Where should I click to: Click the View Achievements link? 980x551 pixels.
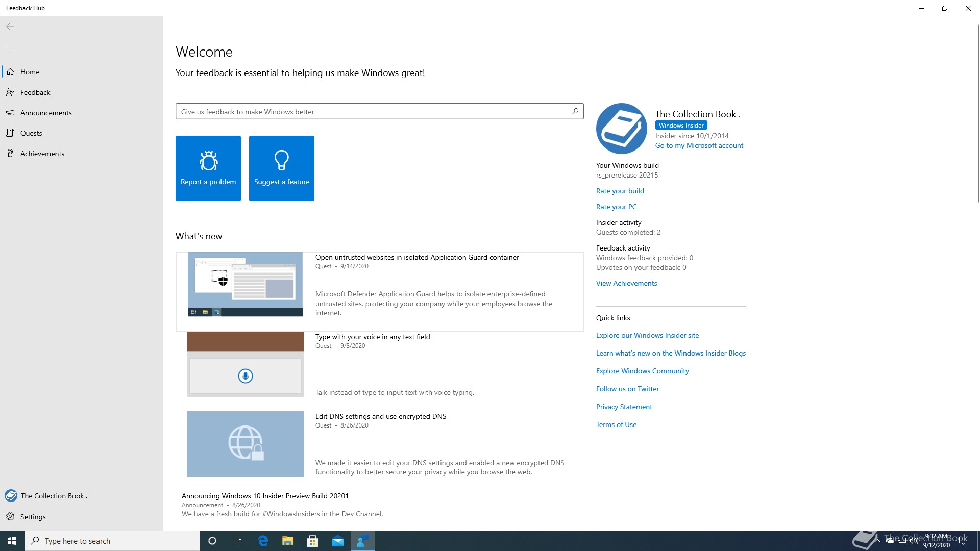point(626,283)
